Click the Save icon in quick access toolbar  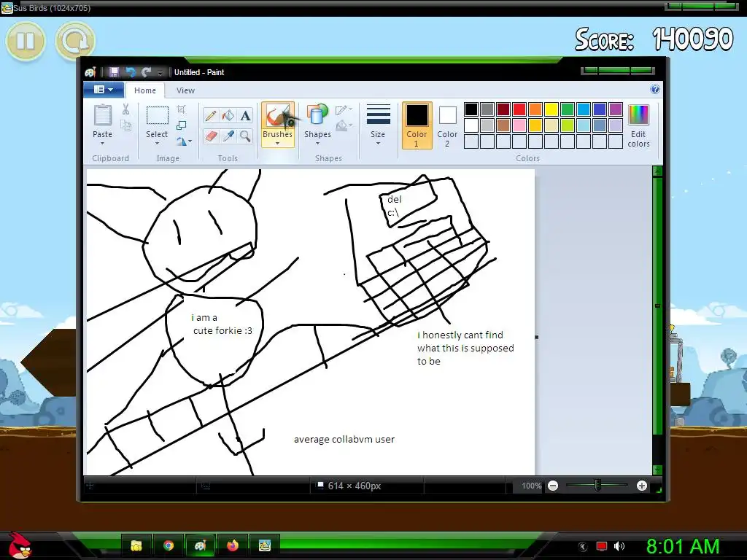[114, 72]
